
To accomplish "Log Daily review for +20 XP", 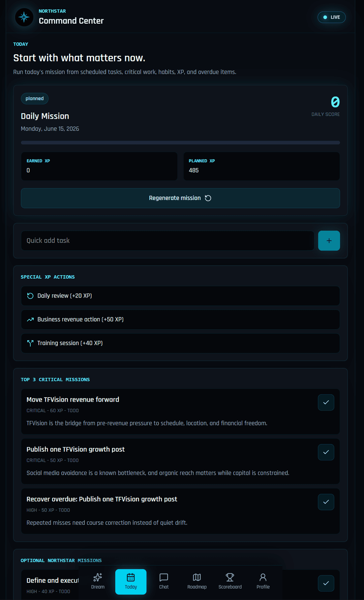I will 180,296.
